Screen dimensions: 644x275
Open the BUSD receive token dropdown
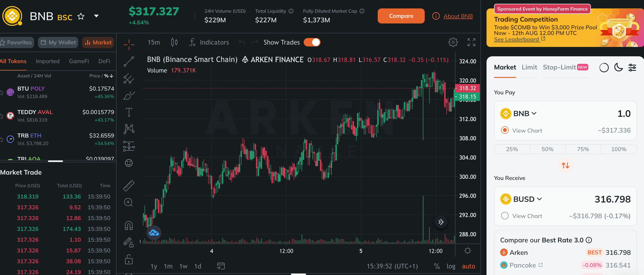click(521, 199)
